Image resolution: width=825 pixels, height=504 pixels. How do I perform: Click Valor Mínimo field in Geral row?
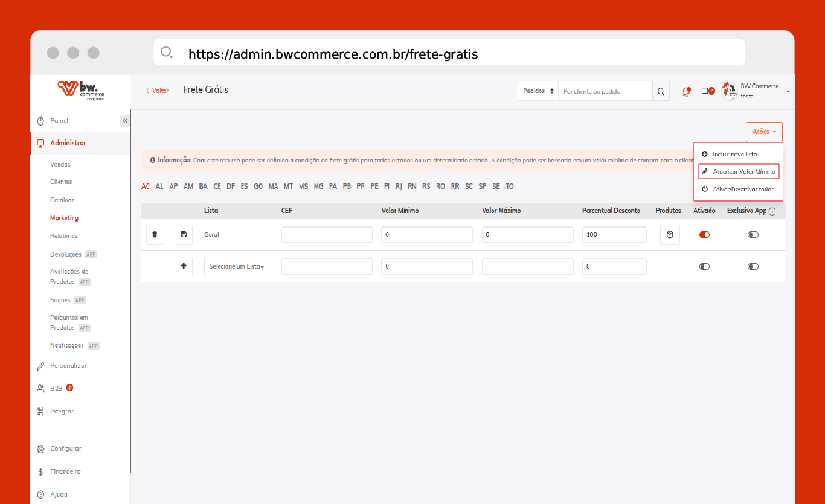(427, 234)
